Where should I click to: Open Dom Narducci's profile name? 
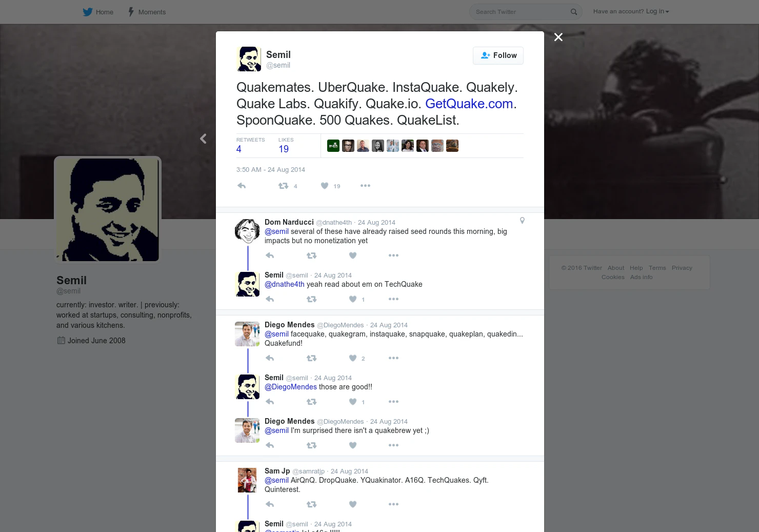tap(289, 222)
